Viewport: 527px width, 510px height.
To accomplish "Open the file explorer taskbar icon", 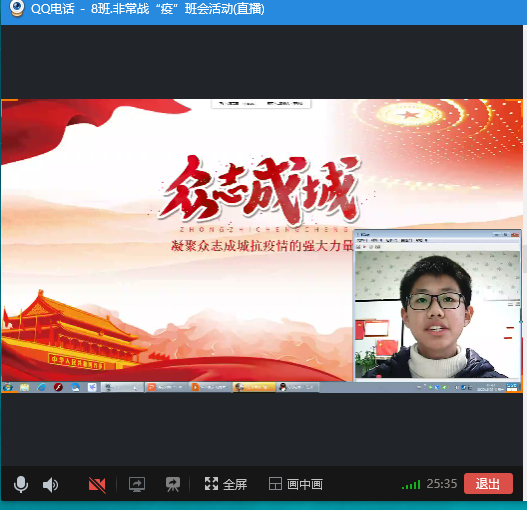I will coord(25,387).
